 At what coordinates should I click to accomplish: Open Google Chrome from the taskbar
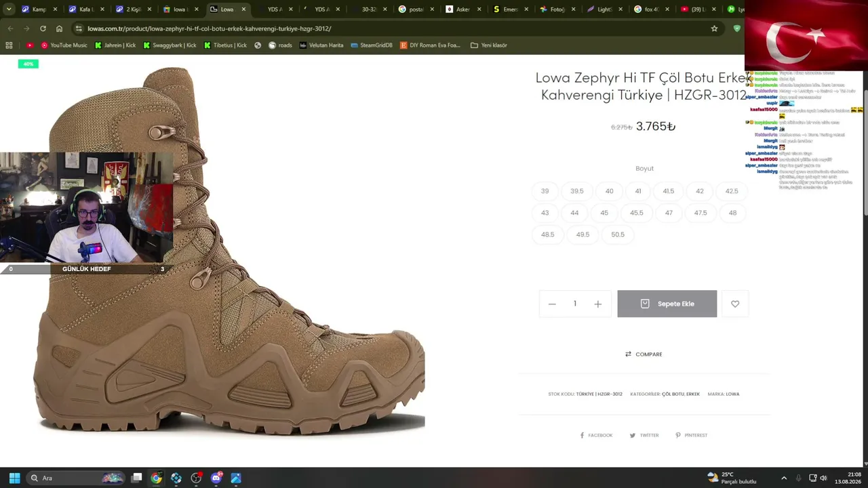click(x=156, y=478)
